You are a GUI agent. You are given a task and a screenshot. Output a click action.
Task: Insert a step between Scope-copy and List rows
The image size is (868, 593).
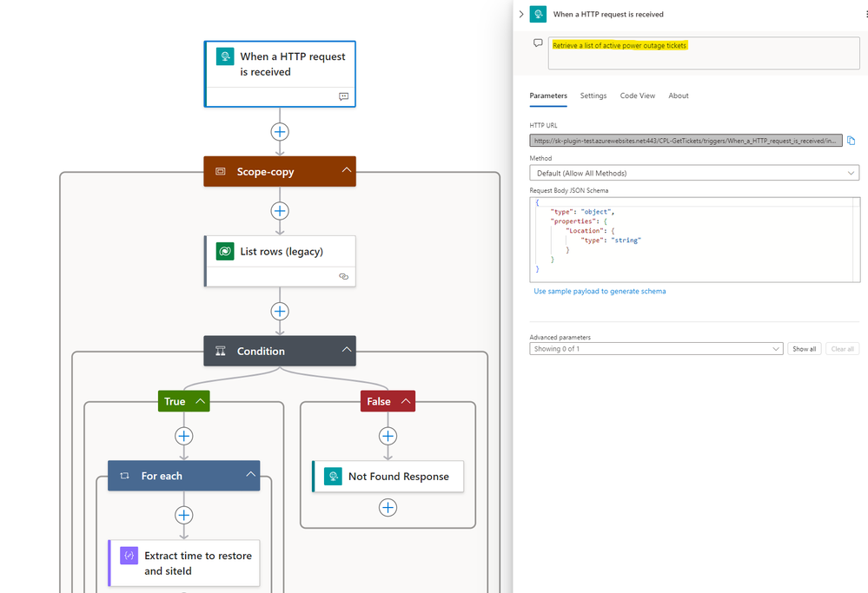coord(280,211)
